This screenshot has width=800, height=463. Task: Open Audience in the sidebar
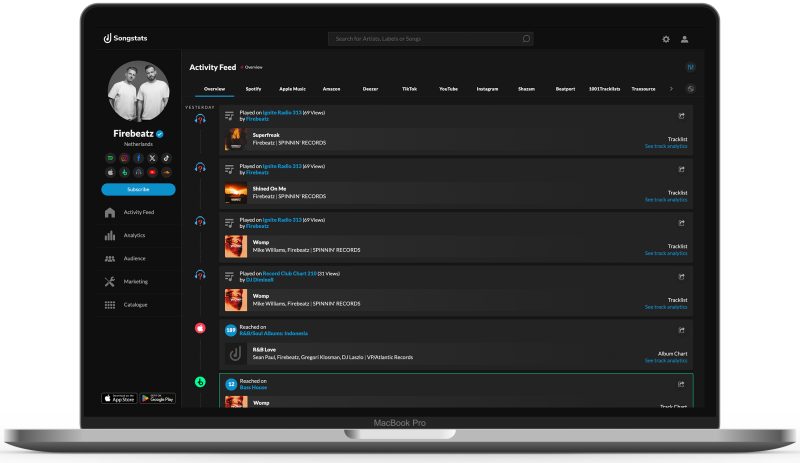coord(138,259)
